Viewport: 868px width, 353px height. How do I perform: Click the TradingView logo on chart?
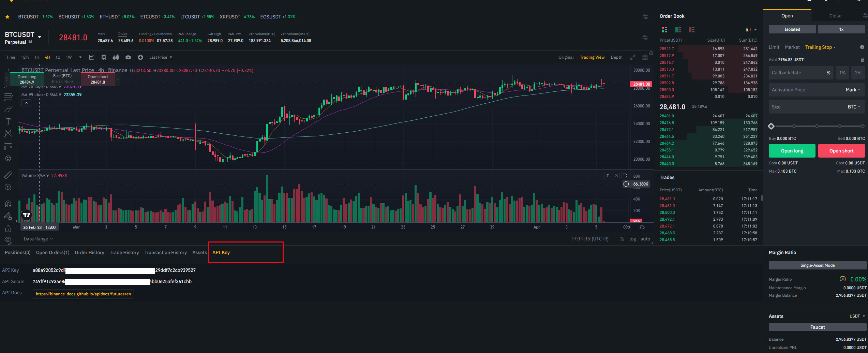point(27,215)
